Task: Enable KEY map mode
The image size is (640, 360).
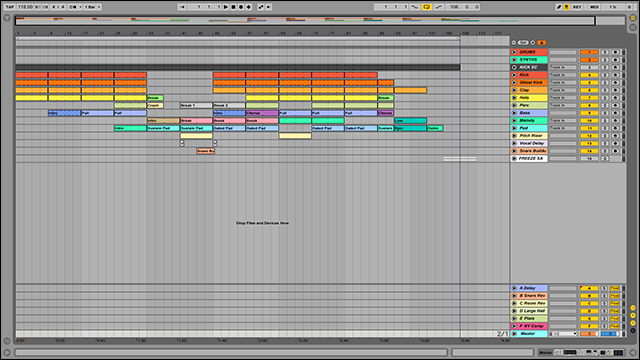Action: [x=577, y=7]
